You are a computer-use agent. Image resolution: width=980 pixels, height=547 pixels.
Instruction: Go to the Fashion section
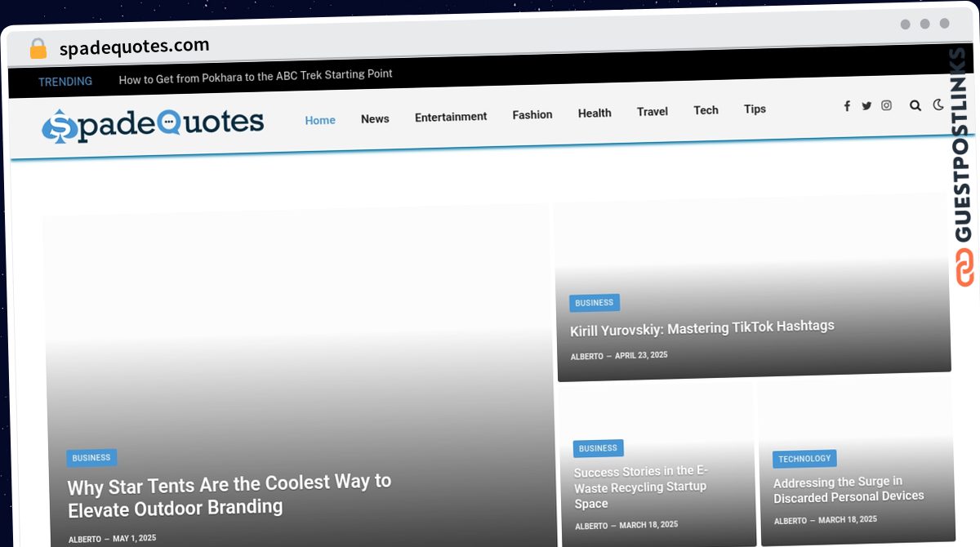point(532,115)
